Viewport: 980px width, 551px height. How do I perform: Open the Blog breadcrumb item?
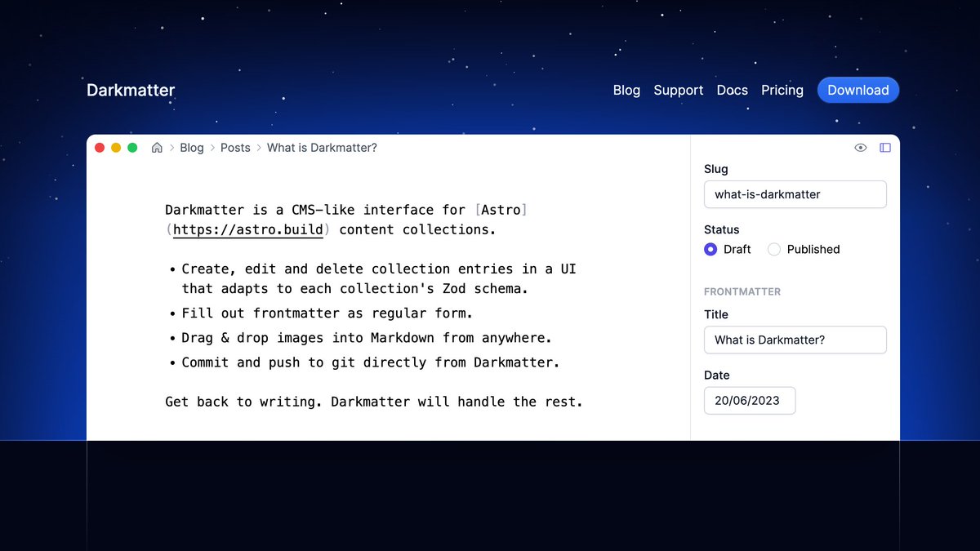(x=192, y=148)
